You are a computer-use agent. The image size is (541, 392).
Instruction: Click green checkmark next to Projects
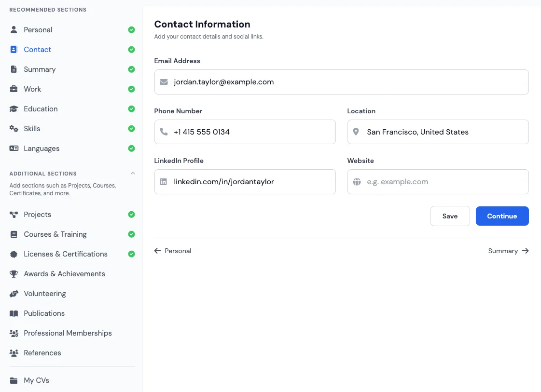coord(131,215)
